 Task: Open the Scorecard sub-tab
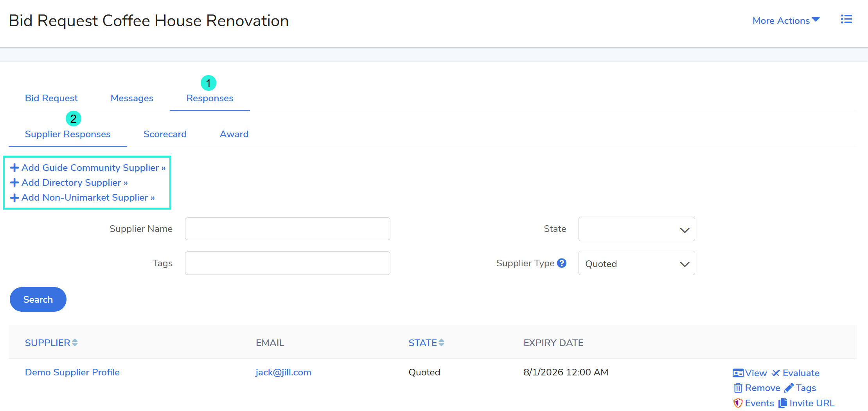coord(165,134)
